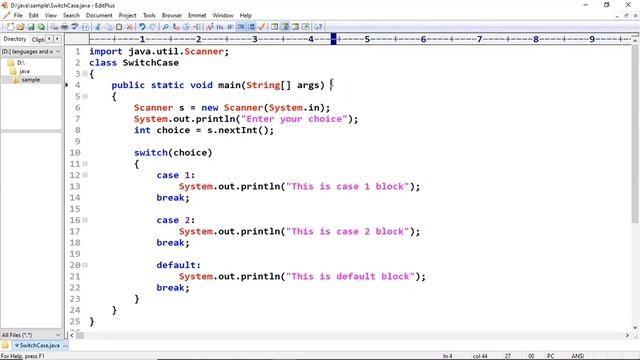
Task: Click the Help question-mark toolbar icon
Action: pos(318,27)
